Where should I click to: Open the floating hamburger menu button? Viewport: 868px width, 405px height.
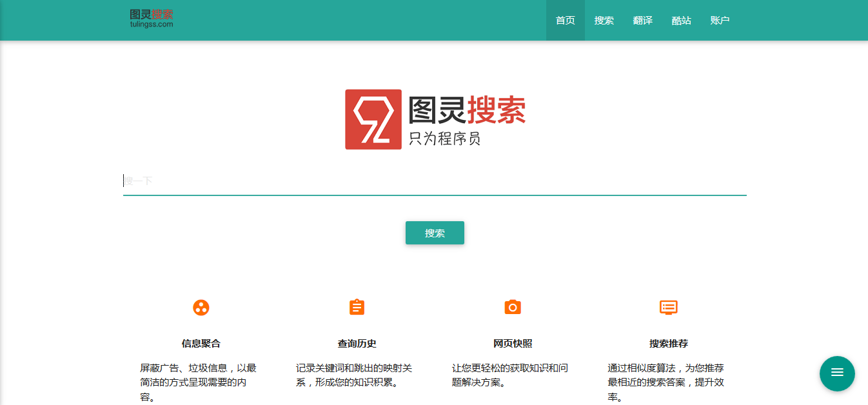[x=836, y=373]
